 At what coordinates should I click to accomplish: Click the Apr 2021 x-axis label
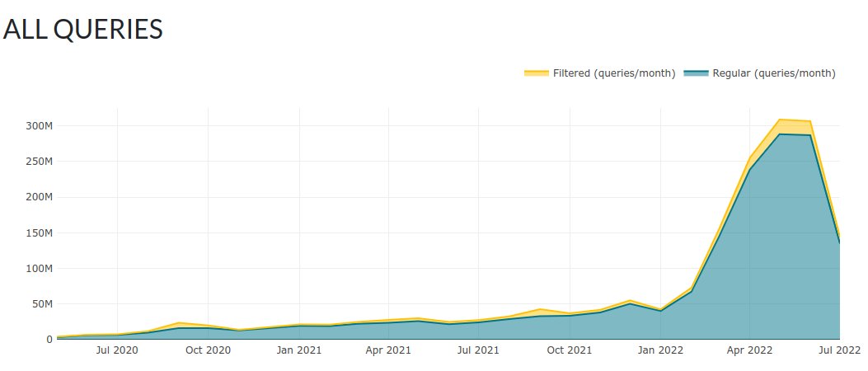388,350
